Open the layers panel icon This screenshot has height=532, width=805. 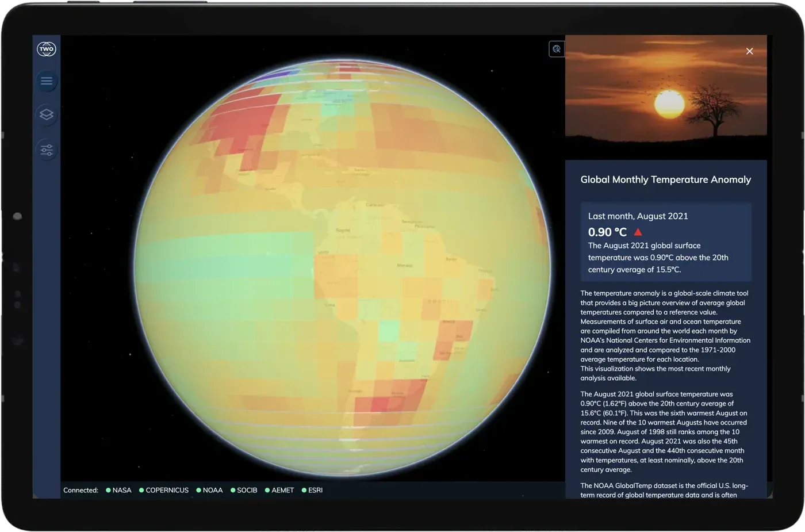click(x=47, y=114)
